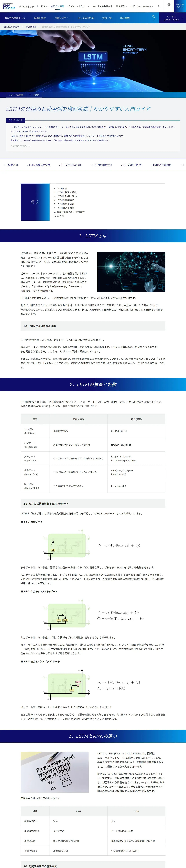Go to お役立ち情報トップ

point(15,18)
